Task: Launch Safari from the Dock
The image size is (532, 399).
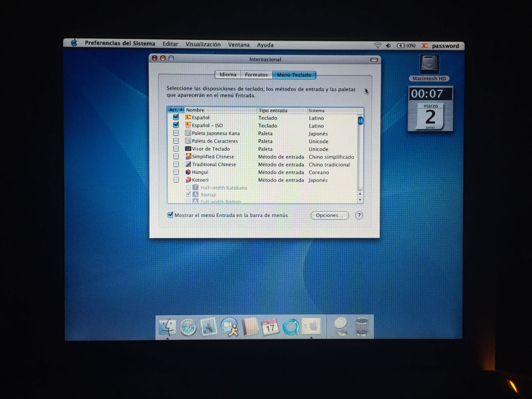Action: pos(188,327)
